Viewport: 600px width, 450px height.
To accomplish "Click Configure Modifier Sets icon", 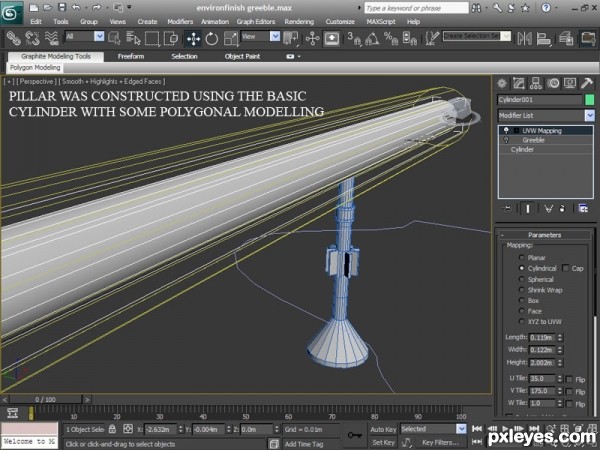I will [583, 209].
